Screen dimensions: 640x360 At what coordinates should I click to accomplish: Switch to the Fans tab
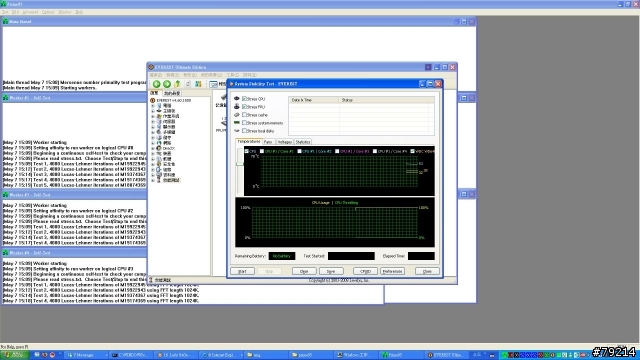click(268, 142)
